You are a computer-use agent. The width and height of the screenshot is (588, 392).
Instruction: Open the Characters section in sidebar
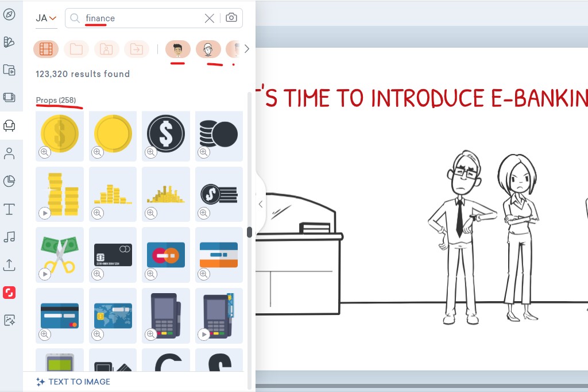point(9,153)
